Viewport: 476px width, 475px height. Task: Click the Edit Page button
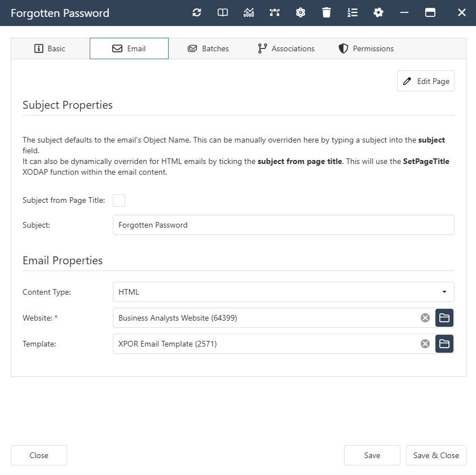(425, 81)
